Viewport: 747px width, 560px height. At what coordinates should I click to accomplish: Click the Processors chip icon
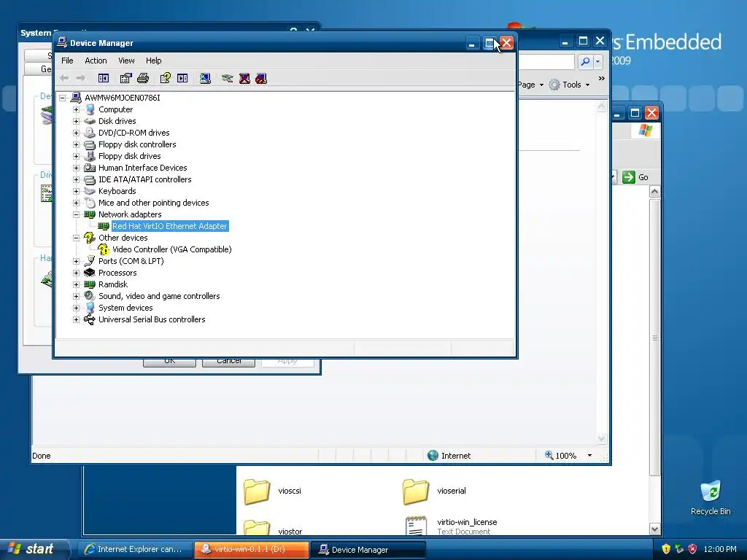point(90,273)
